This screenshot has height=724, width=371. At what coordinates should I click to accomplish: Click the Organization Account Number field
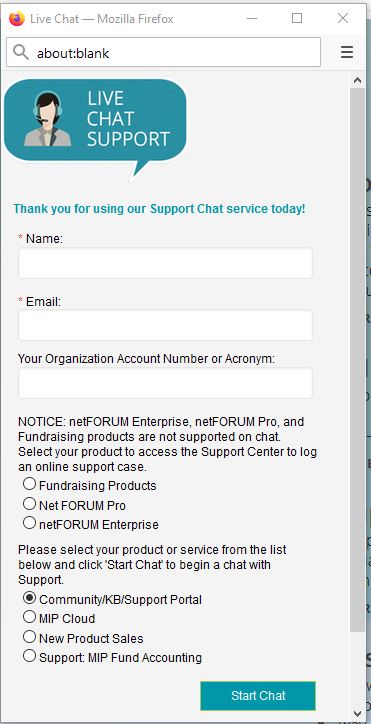click(x=165, y=383)
